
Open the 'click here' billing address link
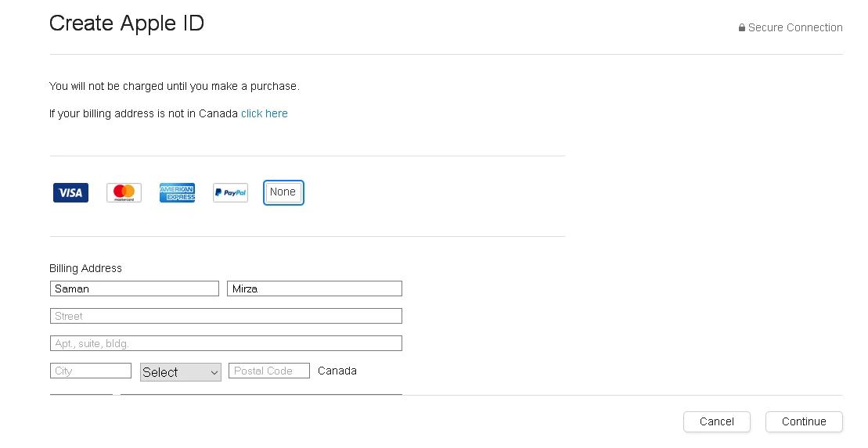click(x=264, y=113)
